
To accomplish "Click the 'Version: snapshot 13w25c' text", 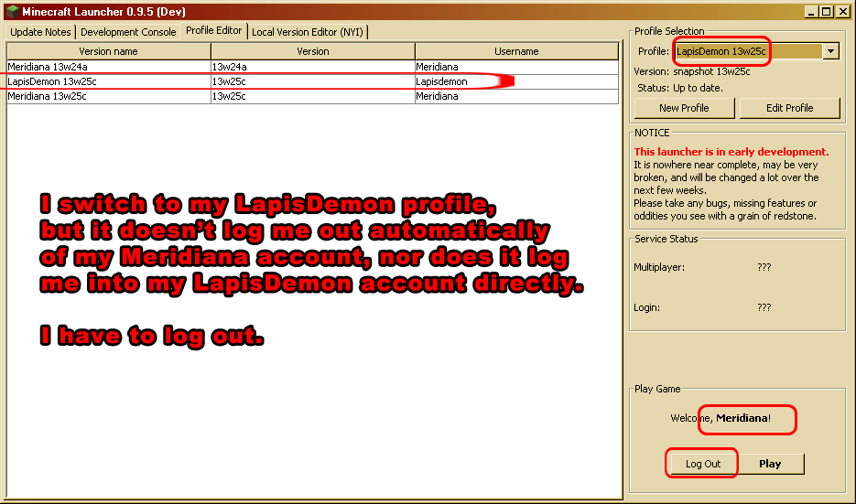I will tap(692, 71).
